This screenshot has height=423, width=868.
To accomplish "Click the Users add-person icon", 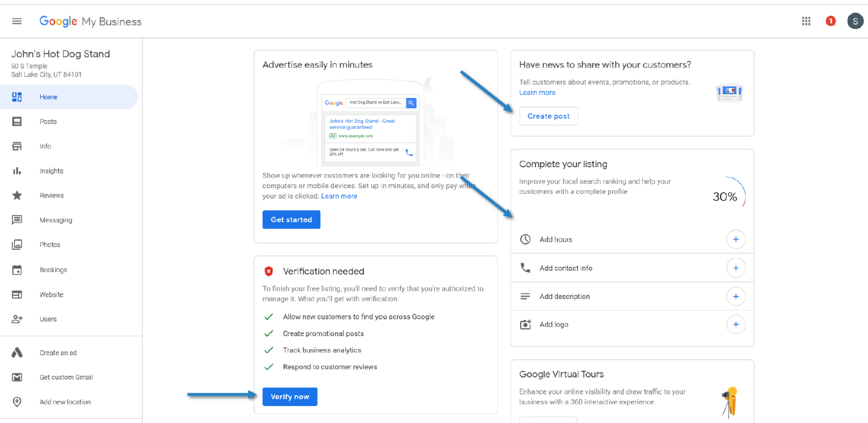I will [x=17, y=319].
